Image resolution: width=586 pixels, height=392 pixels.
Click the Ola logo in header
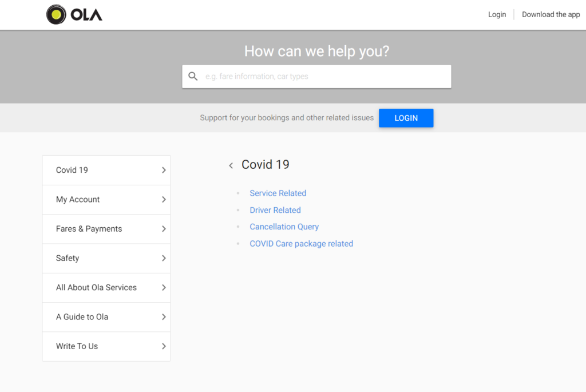tap(74, 15)
